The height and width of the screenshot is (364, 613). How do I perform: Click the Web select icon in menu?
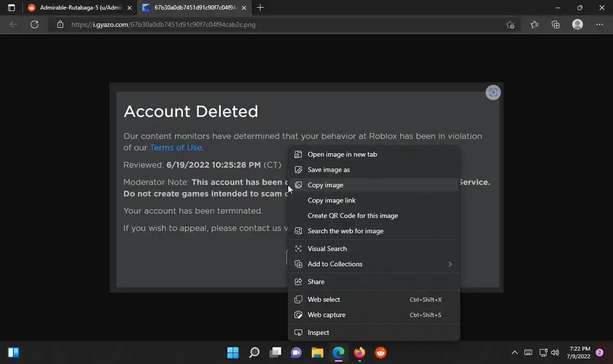(298, 299)
